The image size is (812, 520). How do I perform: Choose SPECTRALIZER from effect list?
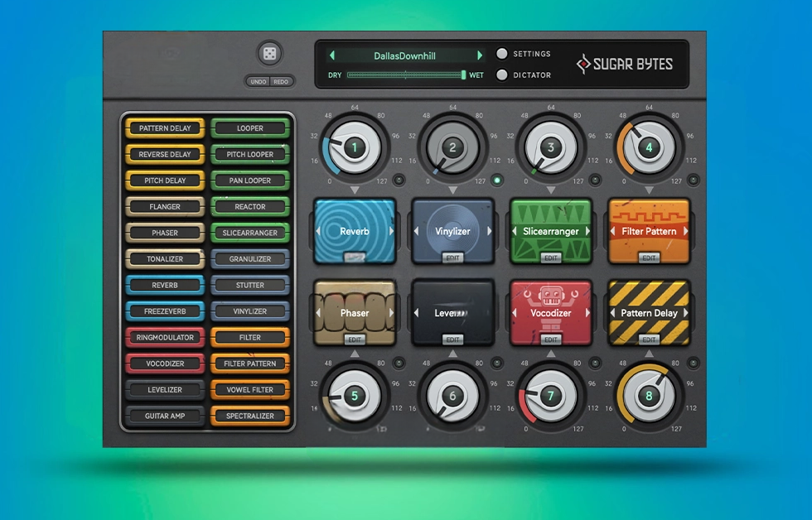pos(250,416)
